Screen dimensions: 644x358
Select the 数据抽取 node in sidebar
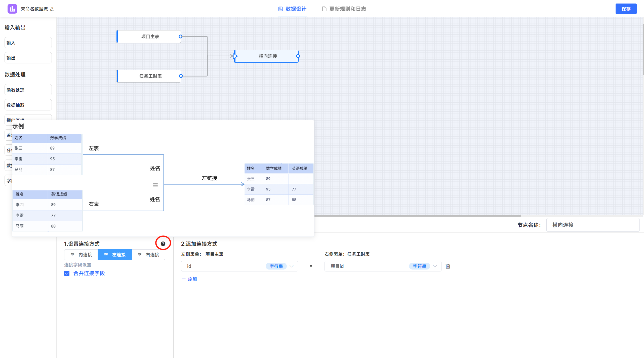(x=28, y=105)
